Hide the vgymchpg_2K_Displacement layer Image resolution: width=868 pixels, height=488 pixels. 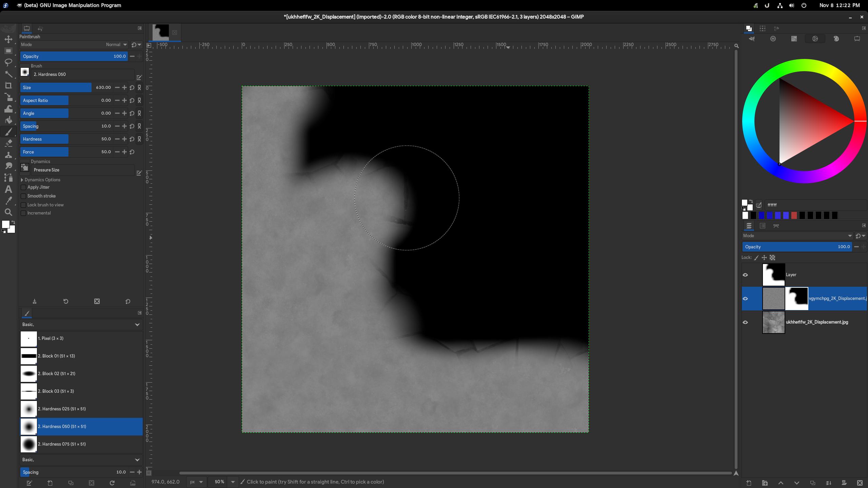coord(745,299)
